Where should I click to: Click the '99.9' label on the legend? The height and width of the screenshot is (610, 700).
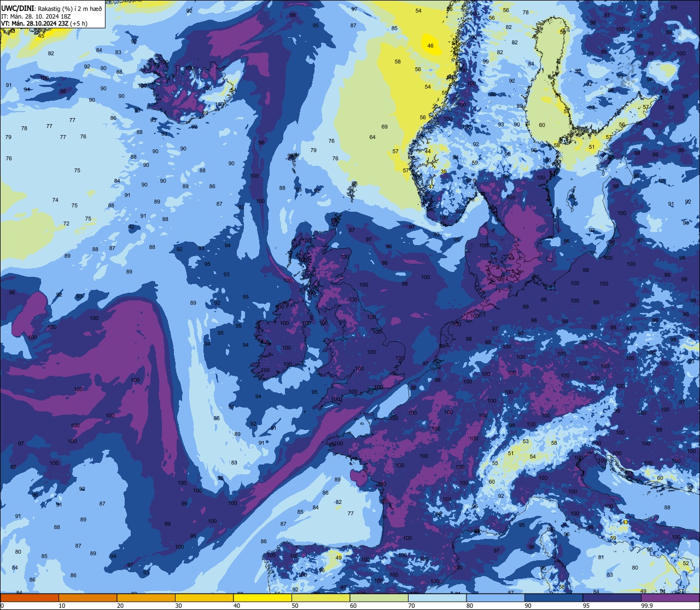click(x=647, y=606)
